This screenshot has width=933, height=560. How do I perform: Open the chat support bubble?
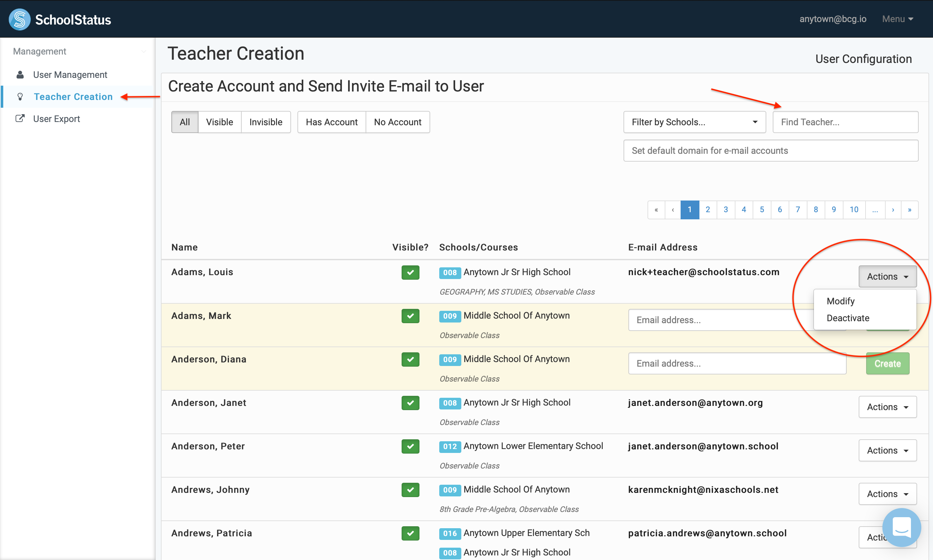point(902,527)
